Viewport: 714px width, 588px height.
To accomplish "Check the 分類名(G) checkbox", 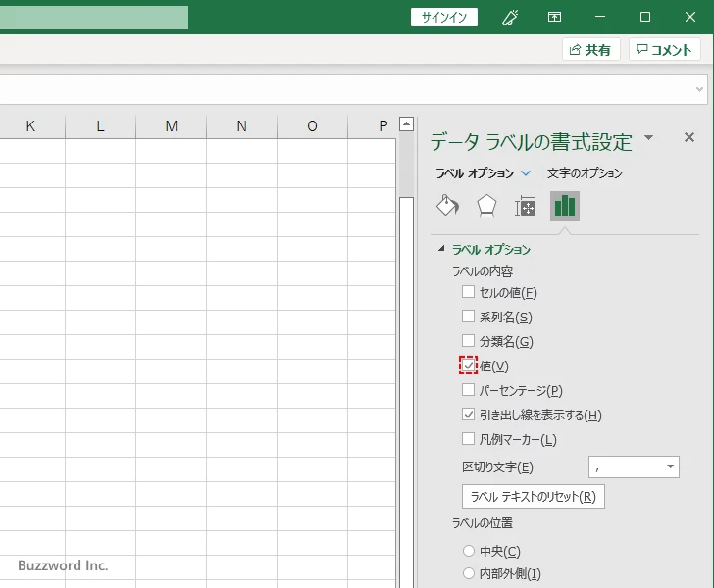I will click(468, 341).
